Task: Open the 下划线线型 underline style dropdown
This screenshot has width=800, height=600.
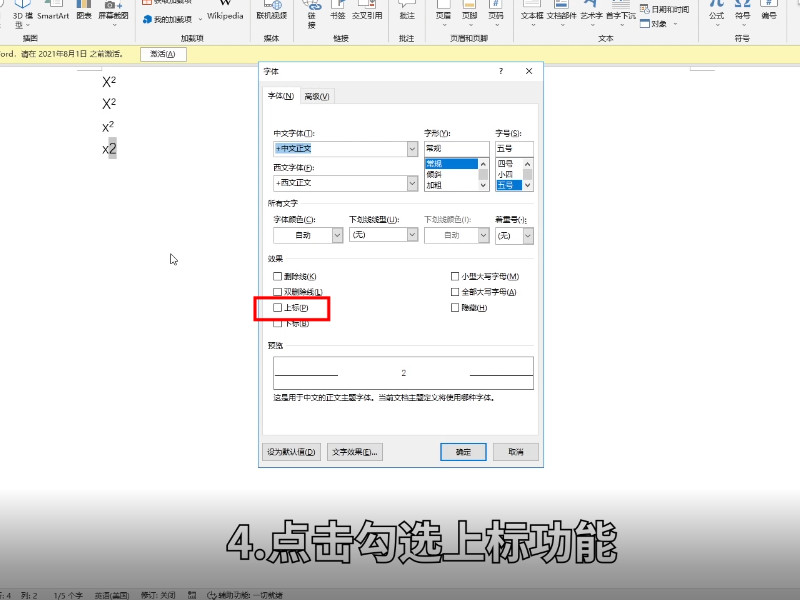Action: pos(412,235)
